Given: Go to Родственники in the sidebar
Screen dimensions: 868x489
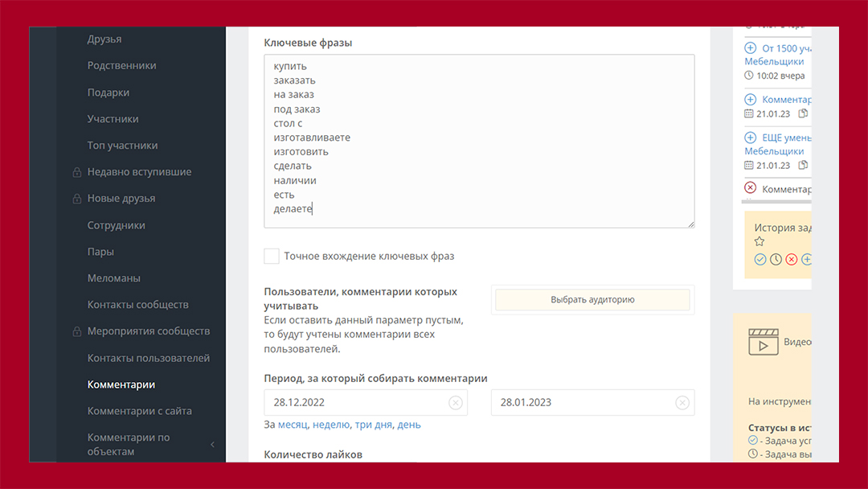Looking at the screenshot, I should 122,65.
